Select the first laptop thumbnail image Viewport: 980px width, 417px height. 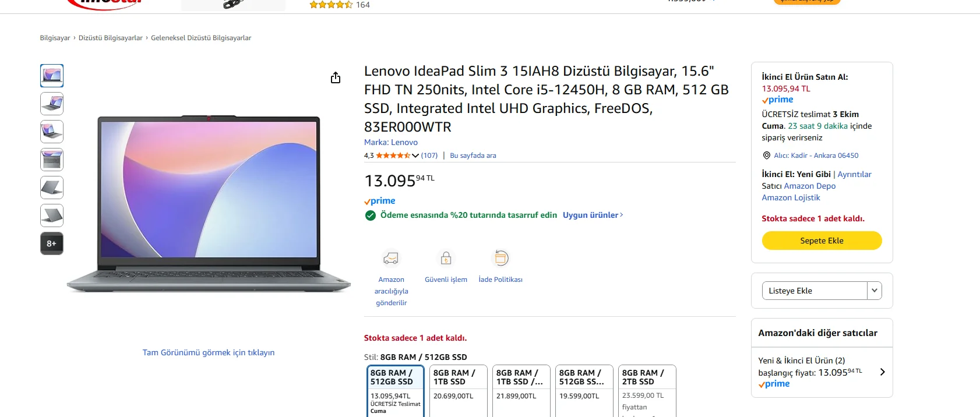click(x=52, y=76)
